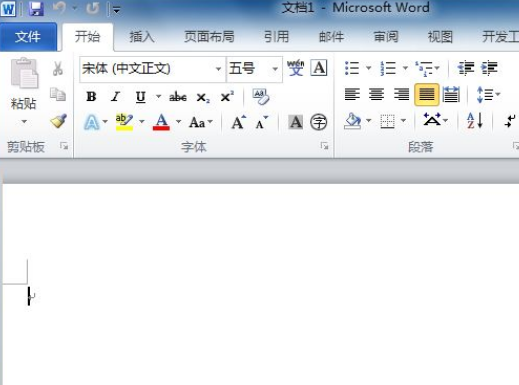519x385 pixels.
Task: Open 字体 dialog launcher
Action: point(324,146)
